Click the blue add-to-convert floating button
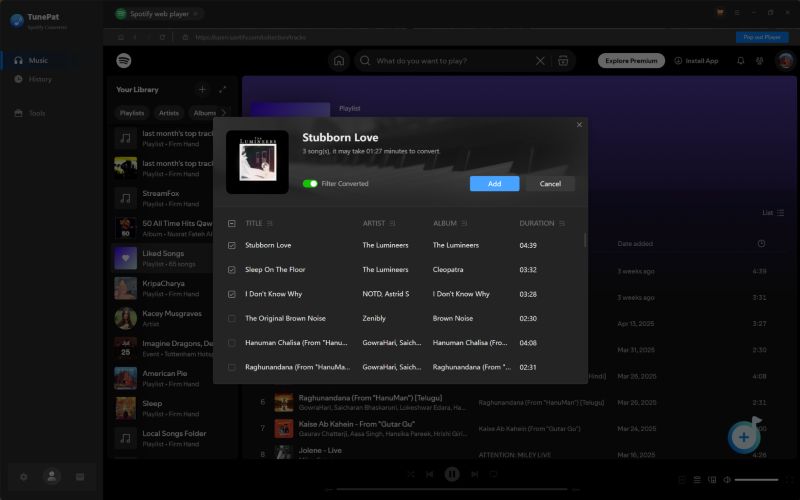Screen dimensions: 800x500 [743, 437]
